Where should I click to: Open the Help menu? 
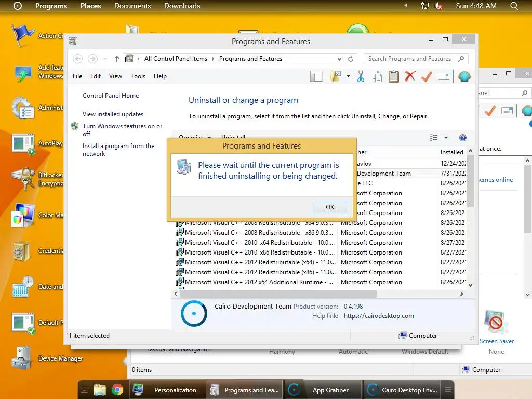[160, 76]
